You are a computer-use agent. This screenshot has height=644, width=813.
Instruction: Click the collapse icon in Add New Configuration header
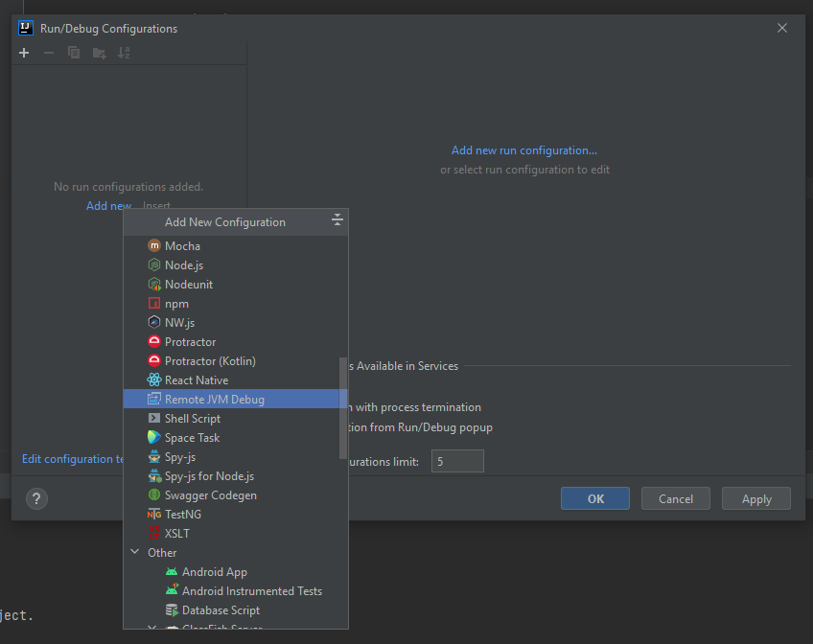point(337,219)
